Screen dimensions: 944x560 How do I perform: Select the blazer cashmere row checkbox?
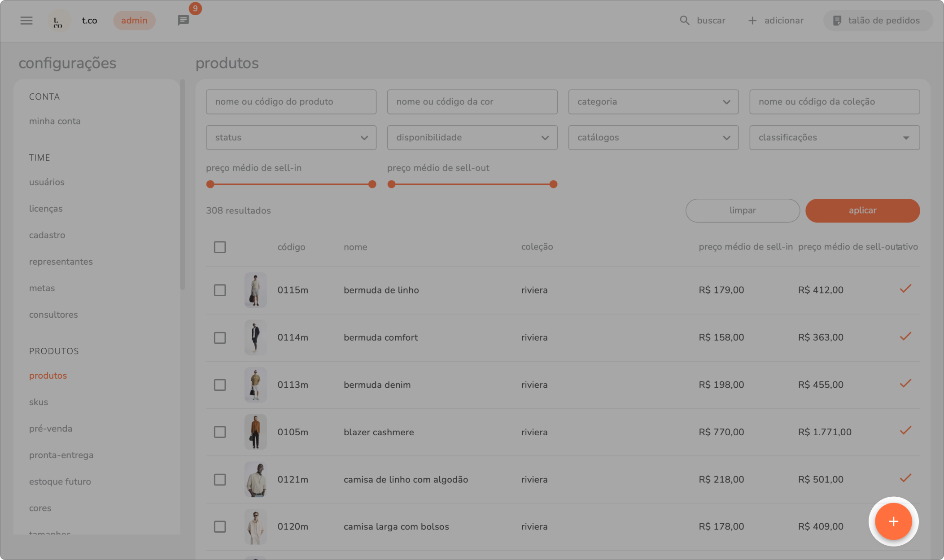pyautogui.click(x=220, y=432)
